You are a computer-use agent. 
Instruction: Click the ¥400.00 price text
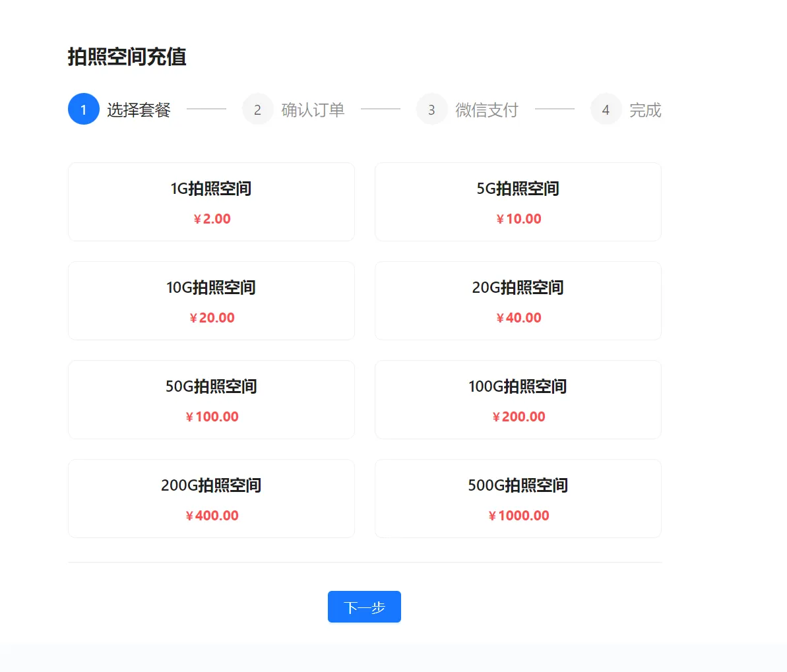pyautogui.click(x=212, y=516)
